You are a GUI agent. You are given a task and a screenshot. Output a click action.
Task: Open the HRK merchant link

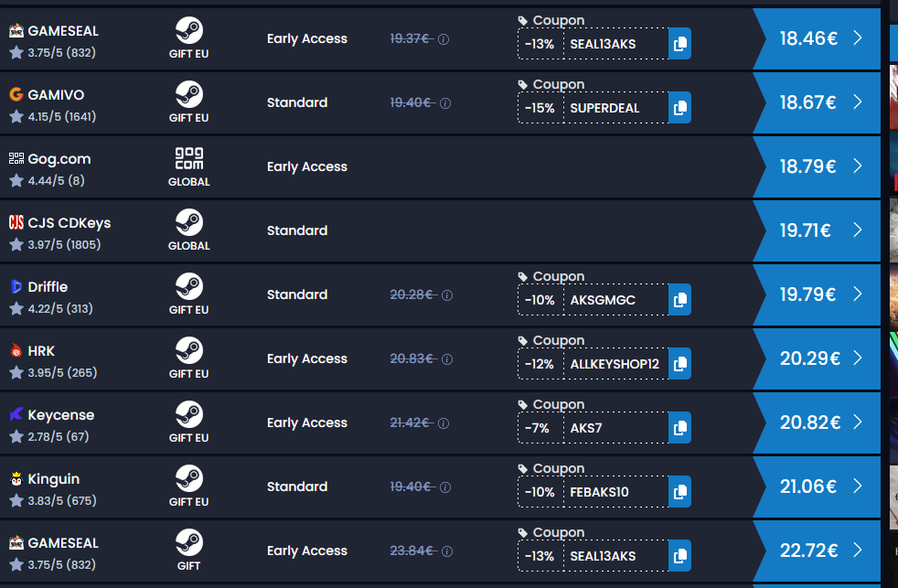41,351
